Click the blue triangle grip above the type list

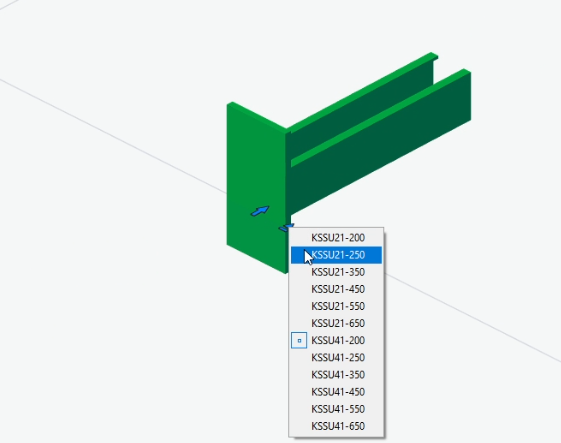(x=286, y=228)
